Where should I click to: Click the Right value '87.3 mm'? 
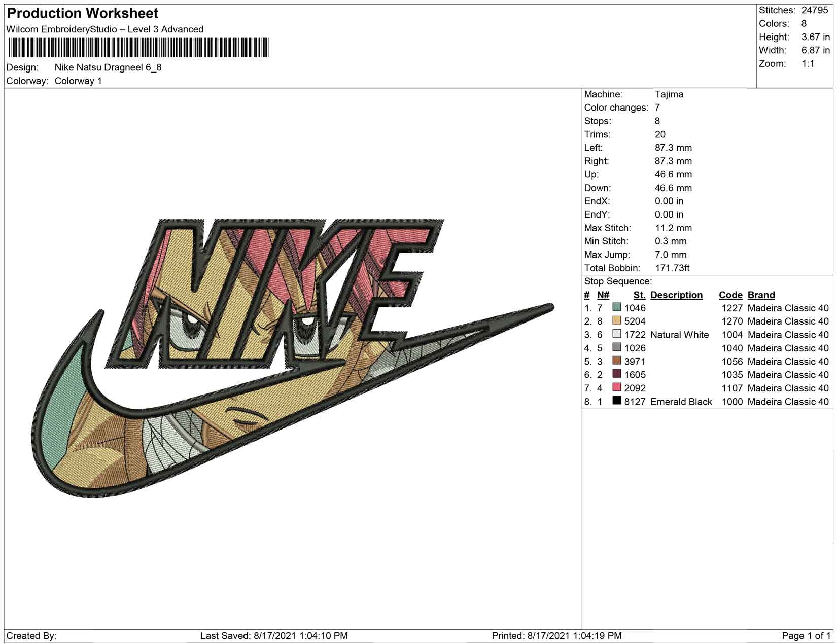tap(673, 161)
